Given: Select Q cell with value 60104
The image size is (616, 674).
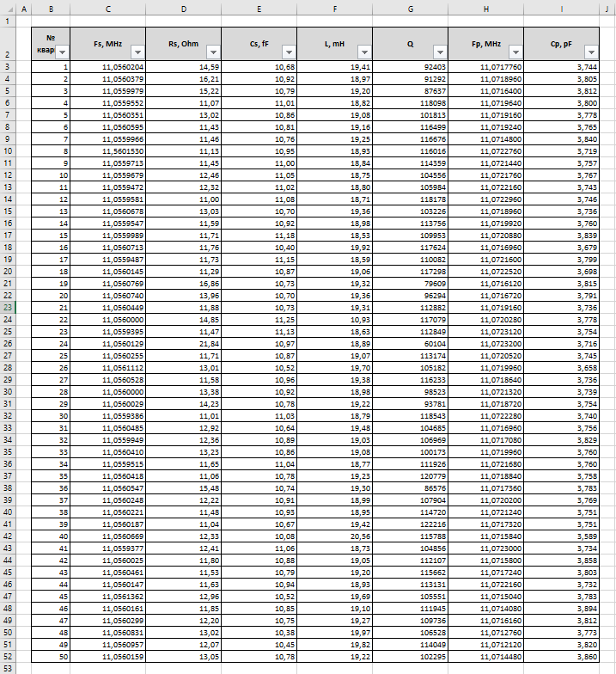Looking at the screenshot, I should pyautogui.click(x=411, y=344).
